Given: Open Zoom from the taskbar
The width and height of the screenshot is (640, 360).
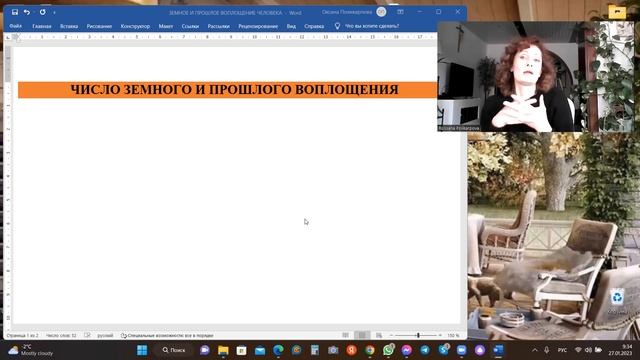Looking at the screenshot, I should [462, 350].
